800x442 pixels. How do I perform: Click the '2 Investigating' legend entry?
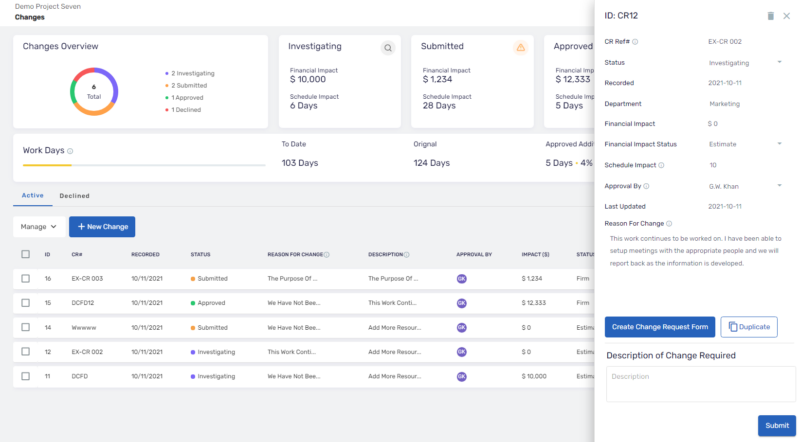tap(190, 73)
